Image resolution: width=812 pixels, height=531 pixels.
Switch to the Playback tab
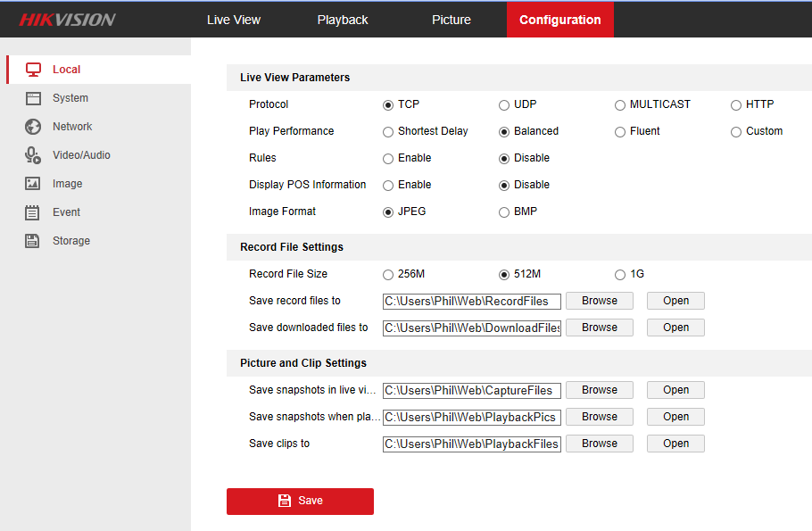click(343, 20)
